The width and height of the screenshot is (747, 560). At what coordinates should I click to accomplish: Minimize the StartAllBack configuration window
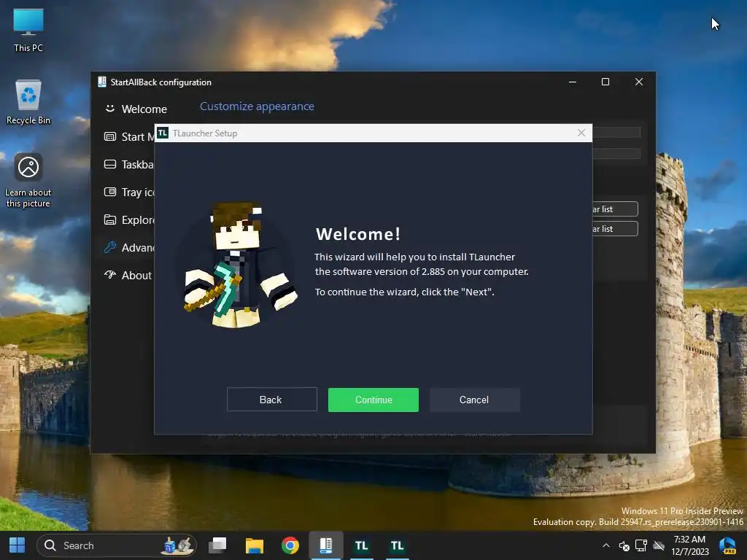(573, 82)
